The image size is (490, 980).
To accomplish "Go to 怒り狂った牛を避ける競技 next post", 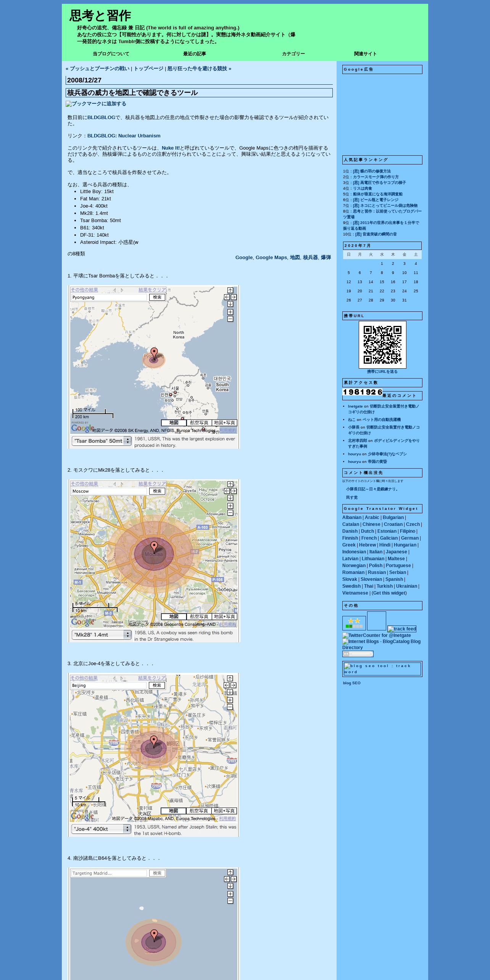I will [197, 69].
